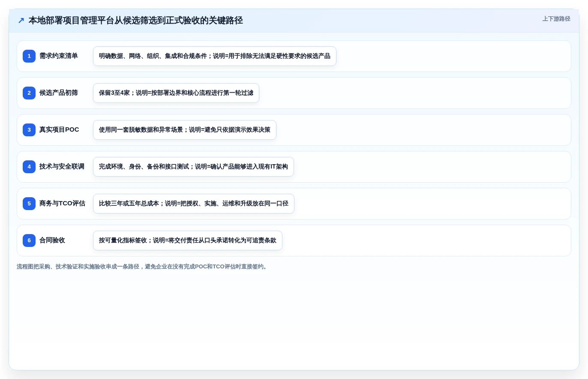Image resolution: width=588 pixels, height=379 pixels.
Task: Select step number badge 2
Action: 29,93
